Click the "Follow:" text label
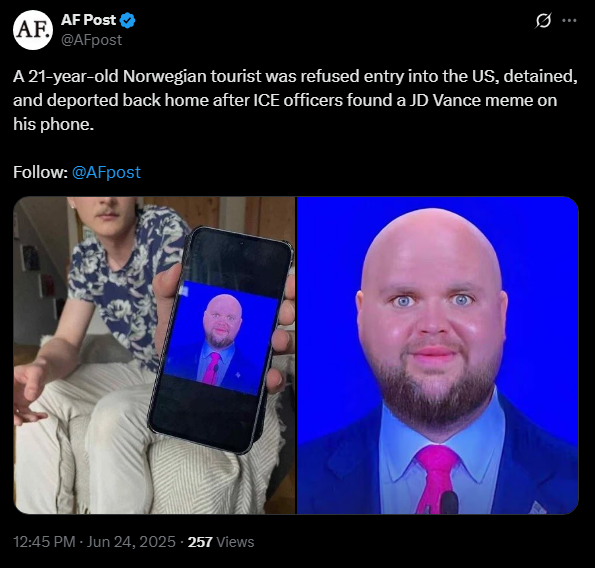Image resolution: width=595 pixels, height=568 pixels. pyautogui.click(x=40, y=172)
